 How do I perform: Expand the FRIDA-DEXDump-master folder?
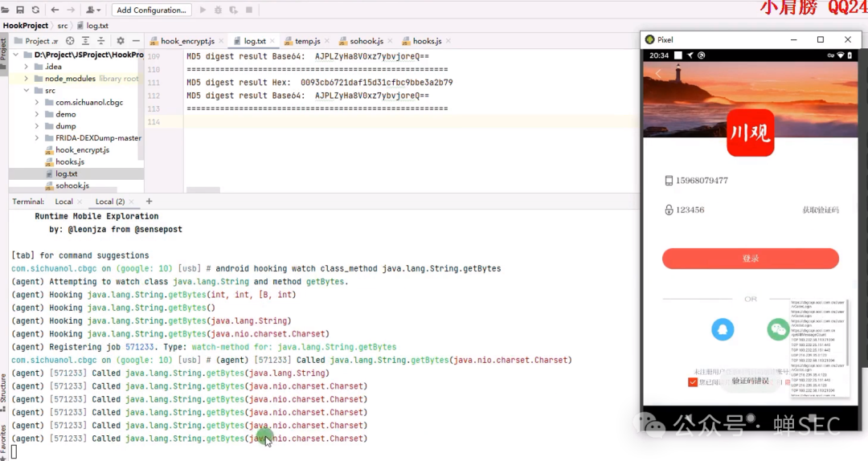pos(37,138)
